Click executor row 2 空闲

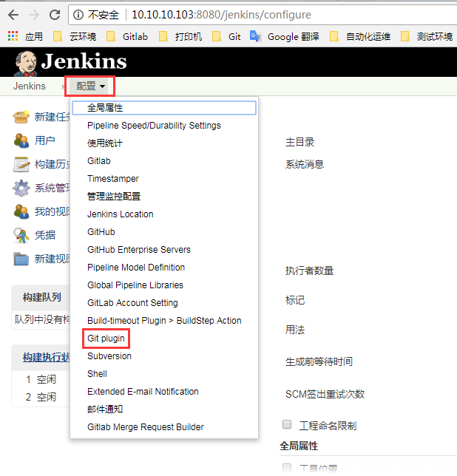(41, 397)
